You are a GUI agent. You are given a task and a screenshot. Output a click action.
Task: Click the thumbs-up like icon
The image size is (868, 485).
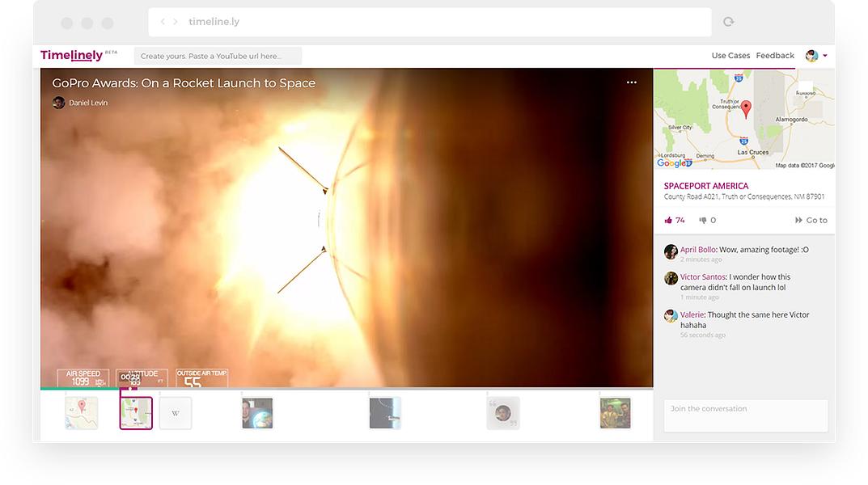pos(668,220)
